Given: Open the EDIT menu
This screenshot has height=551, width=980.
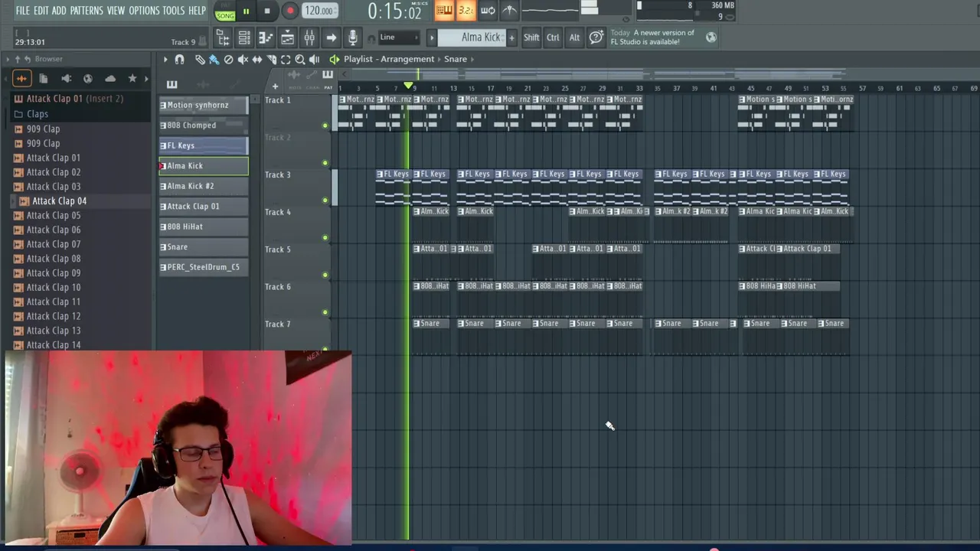Looking at the screenshot, I should (41, 11).
